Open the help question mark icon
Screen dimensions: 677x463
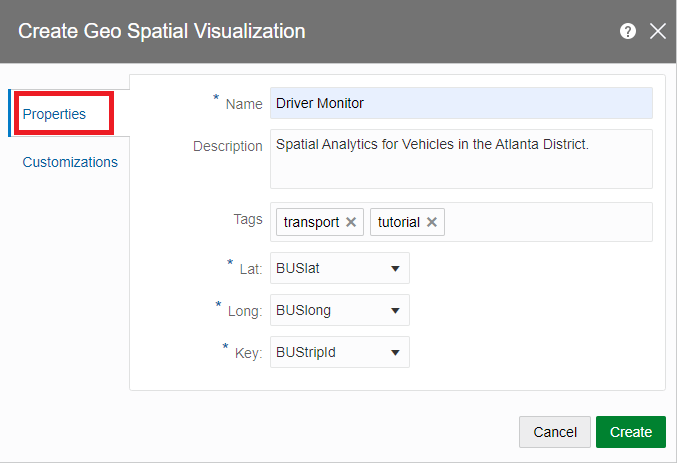point(628,31)
